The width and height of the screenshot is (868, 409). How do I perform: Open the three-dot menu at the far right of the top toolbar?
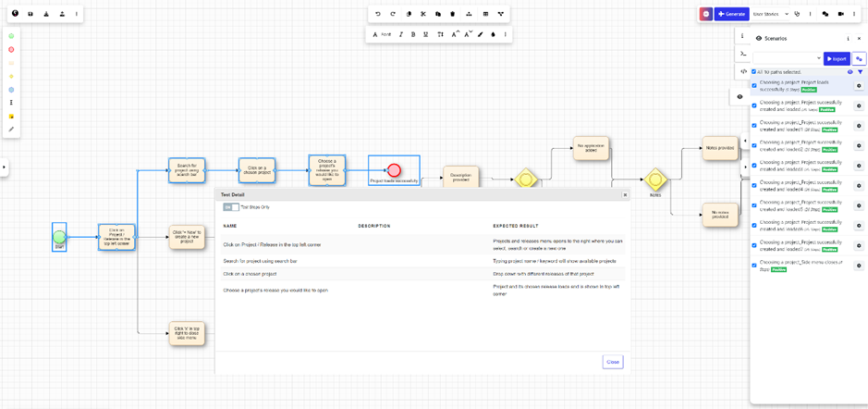tap(856, 15)
